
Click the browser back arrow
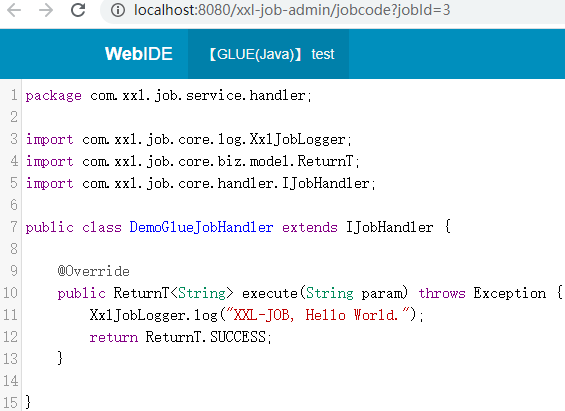click(x=14, y=10)
